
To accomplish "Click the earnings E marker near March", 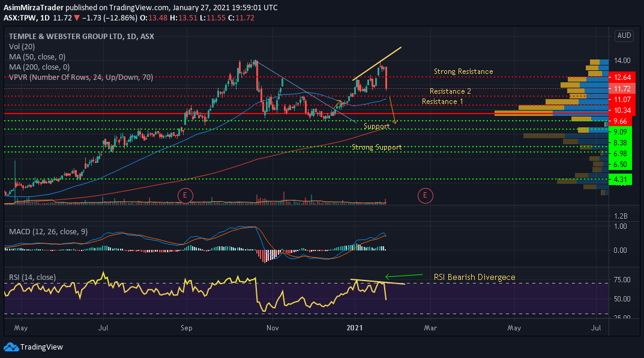I will (425, 196).
